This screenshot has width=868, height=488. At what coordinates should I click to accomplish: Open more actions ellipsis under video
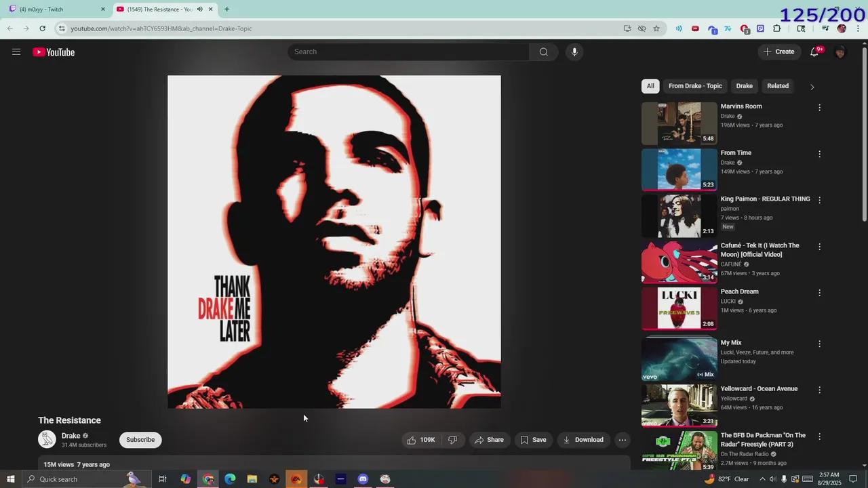coord(622,440)
